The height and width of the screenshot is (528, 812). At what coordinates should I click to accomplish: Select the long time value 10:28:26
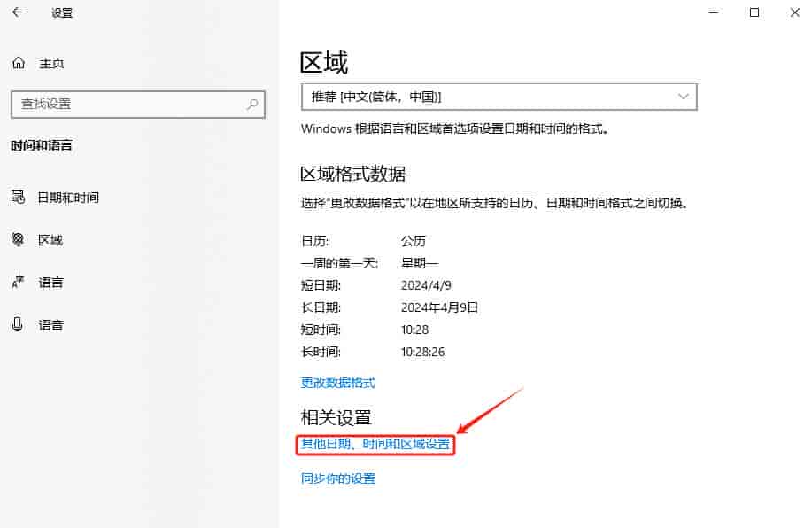coord(422,352)
